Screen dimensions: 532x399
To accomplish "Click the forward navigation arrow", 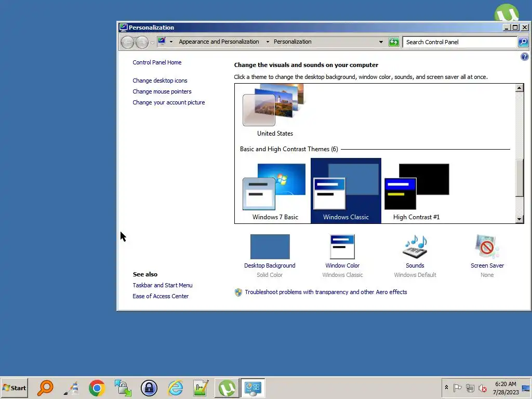I will [x=142, y=43].
